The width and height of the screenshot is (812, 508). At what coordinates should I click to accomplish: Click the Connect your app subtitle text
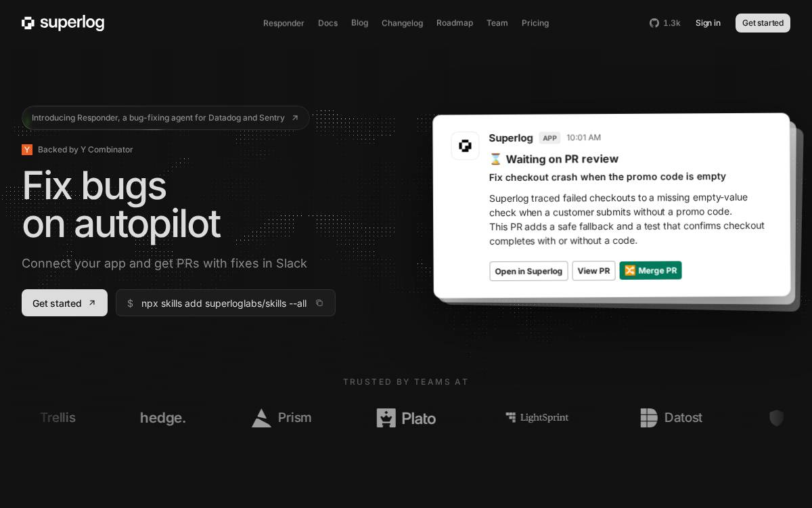[x=164, y=263]
